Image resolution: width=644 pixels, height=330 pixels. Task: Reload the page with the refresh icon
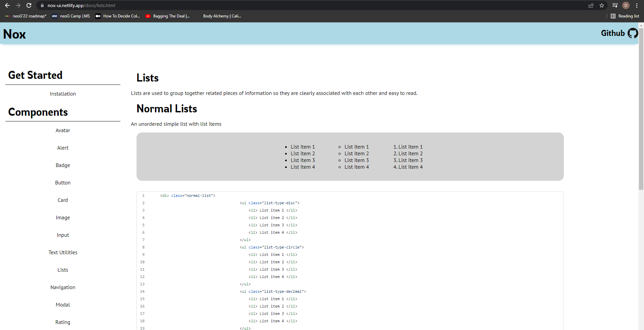pos(29,5)
